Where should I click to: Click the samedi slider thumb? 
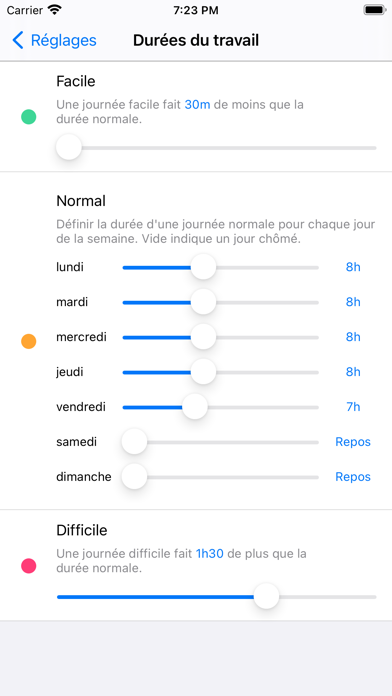[134, 442]
